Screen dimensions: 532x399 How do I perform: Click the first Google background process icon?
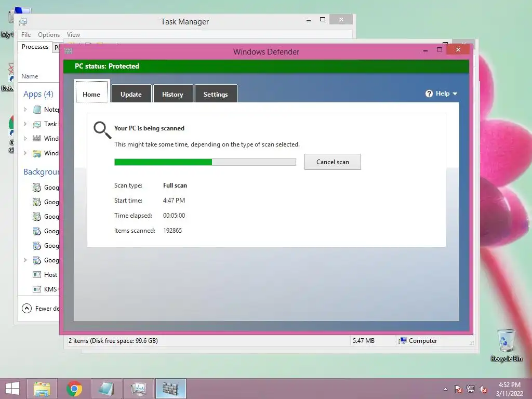(x=37, y=187)
